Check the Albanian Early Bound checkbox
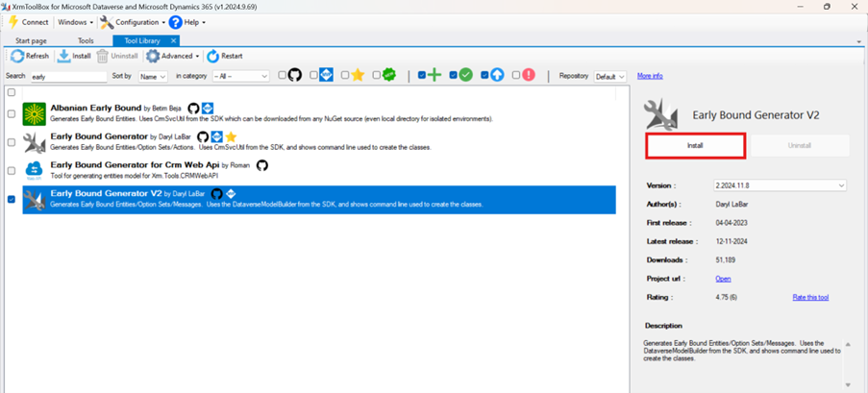 click(12, 113)
